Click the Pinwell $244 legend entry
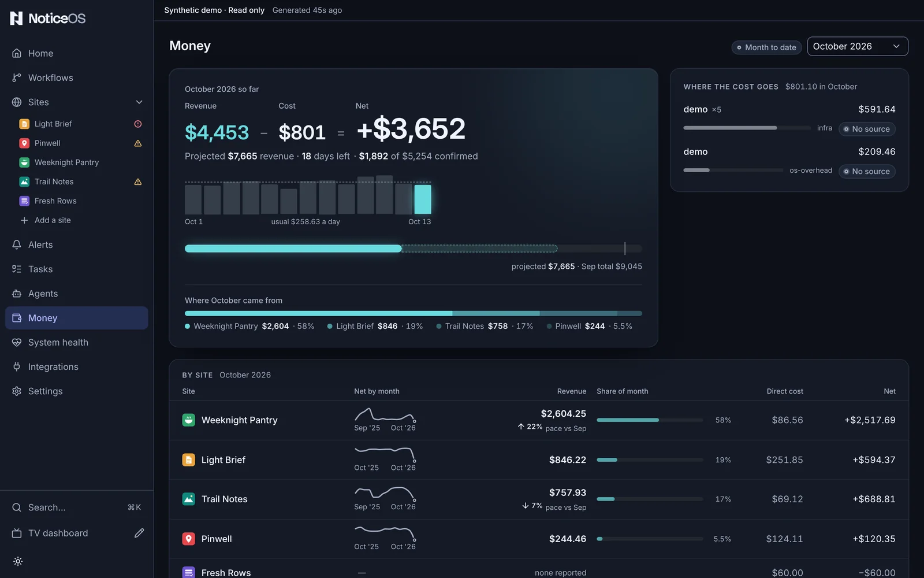 [590, 327]
